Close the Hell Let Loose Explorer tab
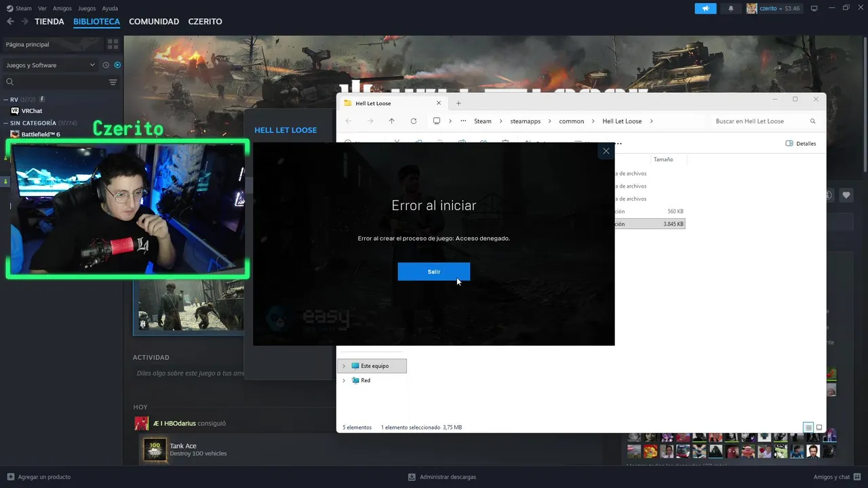The height and width of the screenshot is (488, 868). 438,103
